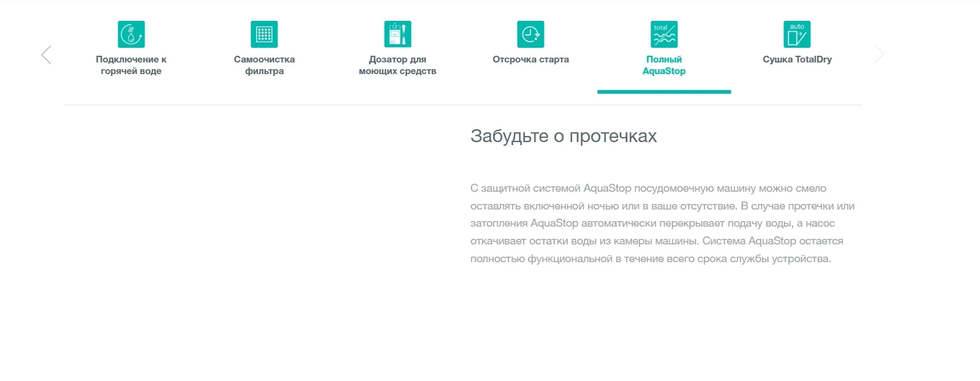Click the heading 'Забудьте о протечках'
This screenshot has width=980, height=381.
pos(563,136)
